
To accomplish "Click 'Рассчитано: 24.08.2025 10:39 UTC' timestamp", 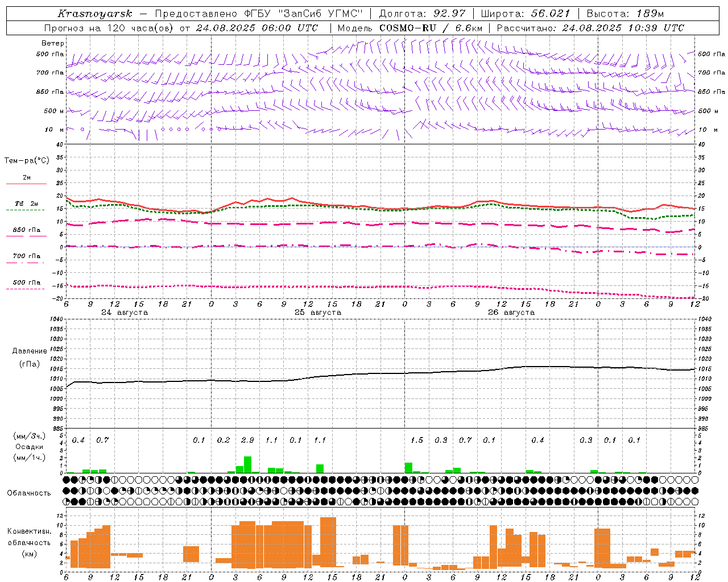I will point(590,28).
